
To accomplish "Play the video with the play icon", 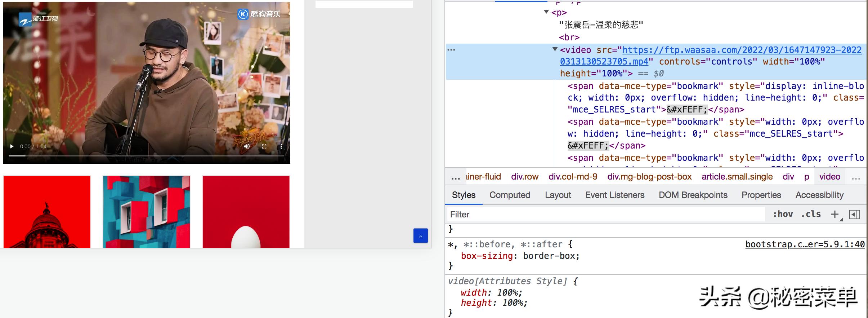I will [12, 146].
